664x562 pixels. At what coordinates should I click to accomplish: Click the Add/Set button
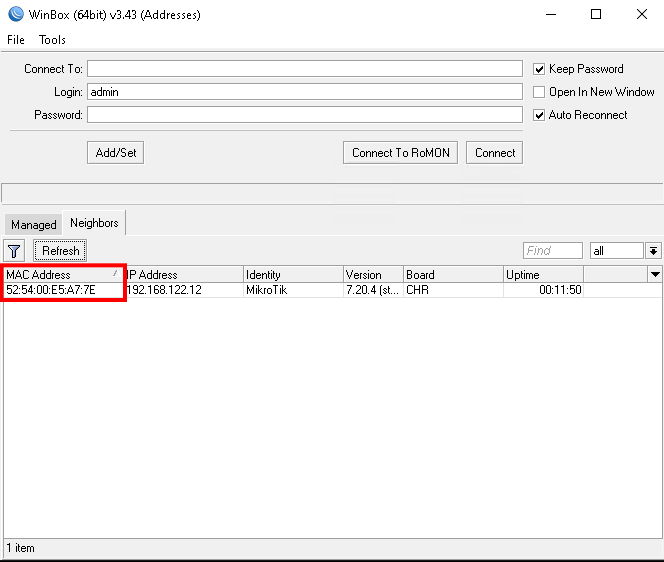[116, 152]
